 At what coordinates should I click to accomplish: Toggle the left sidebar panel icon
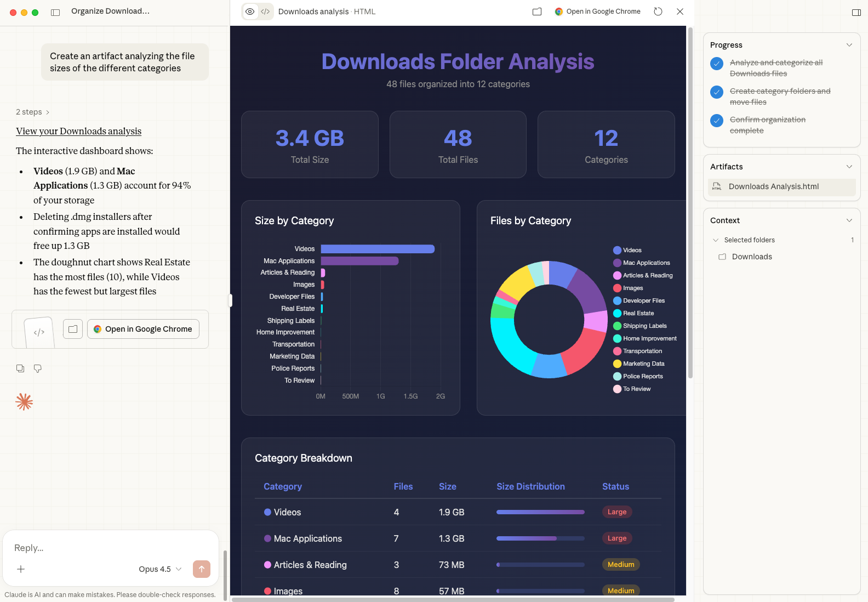55,12
